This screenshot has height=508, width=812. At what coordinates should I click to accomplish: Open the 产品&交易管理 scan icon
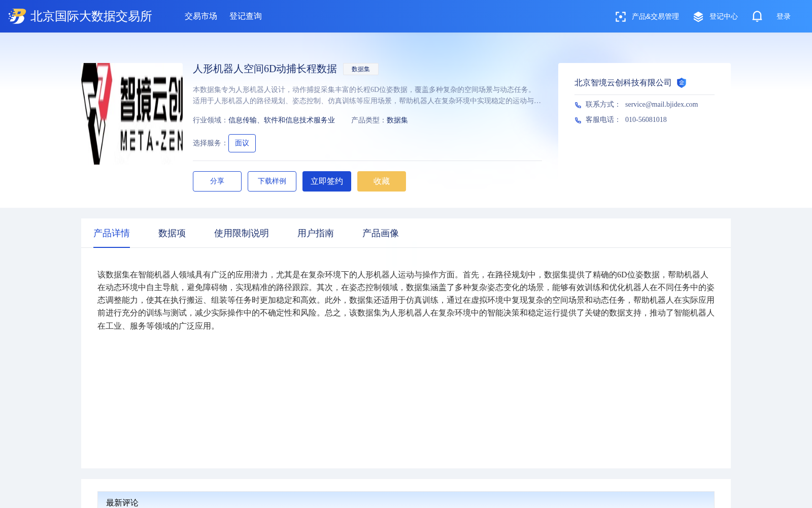[x=620, y=17]
